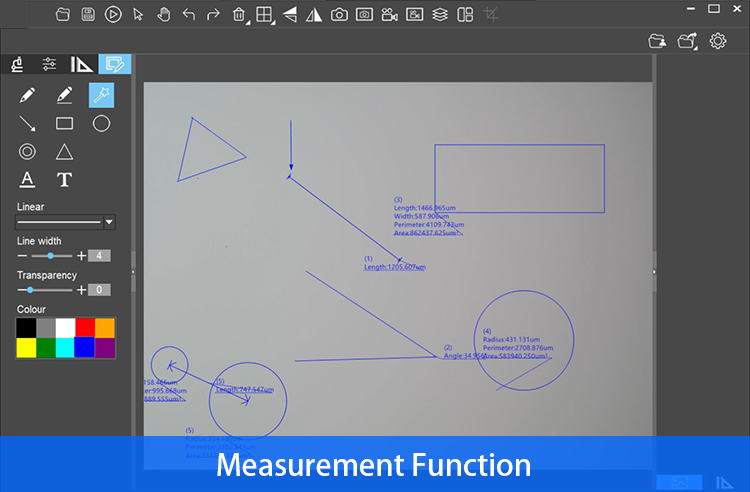Select the straight arrow line tool
This screenshot has width=750, height=492.
(27, 123)
